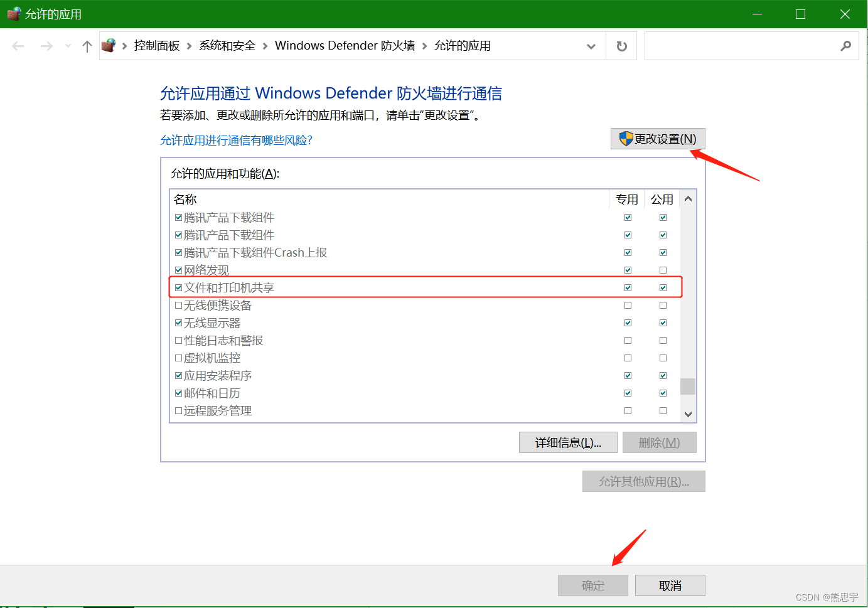The image size is (868, 608).
Task: Enable 性能日志和警报 name checkbox
Action: (x=178, y=341)
